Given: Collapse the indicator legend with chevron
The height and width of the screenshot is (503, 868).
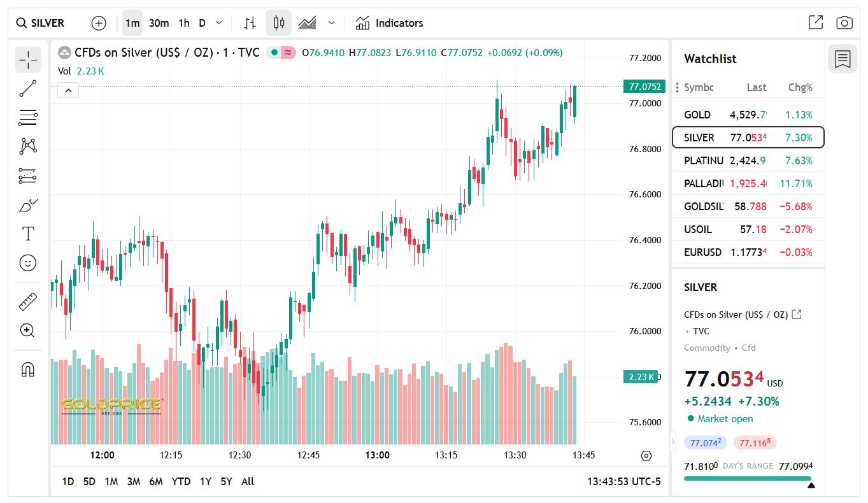Looking at the screenshot, I should coord(68,90).
